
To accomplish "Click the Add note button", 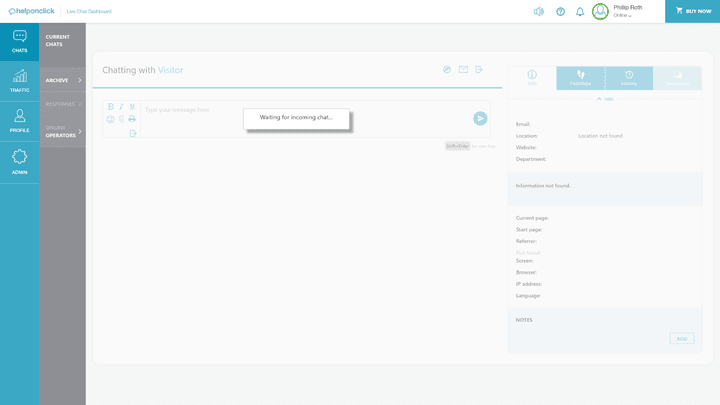I will coord(681,339).
